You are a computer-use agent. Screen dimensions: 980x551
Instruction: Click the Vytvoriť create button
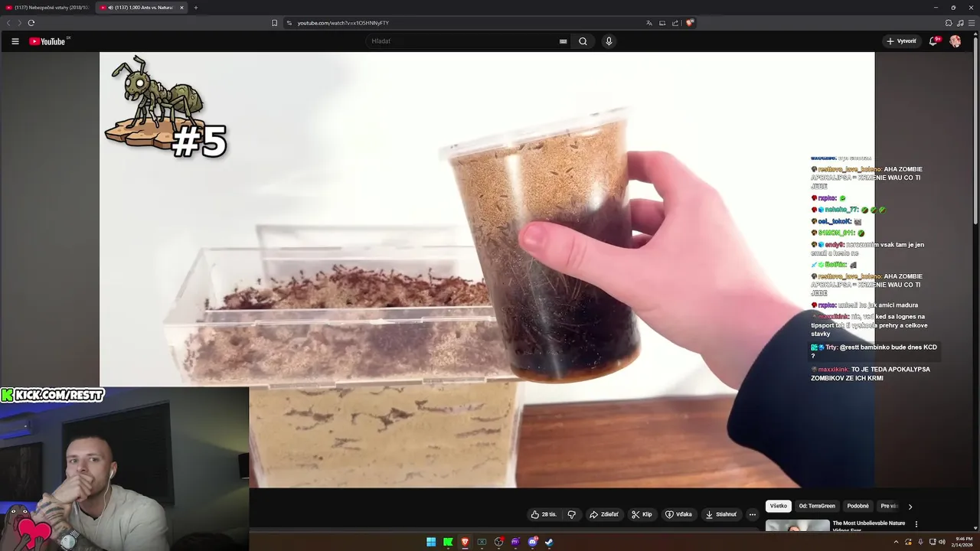(901, 41)
